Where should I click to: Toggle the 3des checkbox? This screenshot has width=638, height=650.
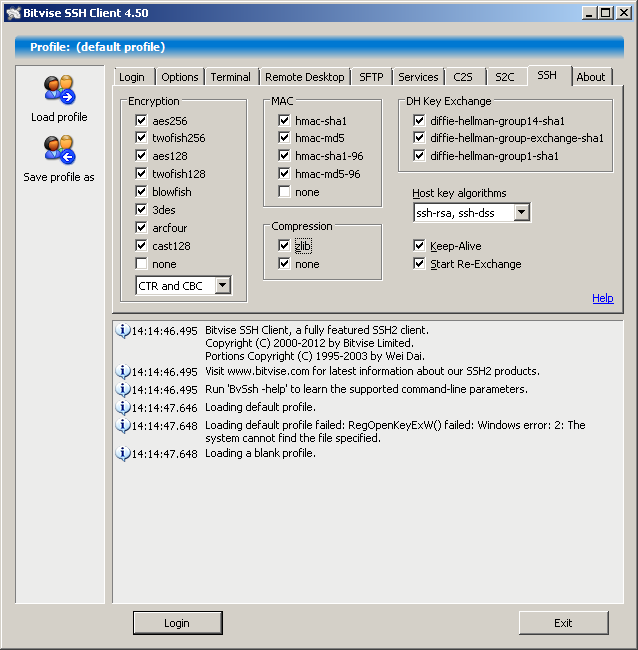[x=141, y=210]
